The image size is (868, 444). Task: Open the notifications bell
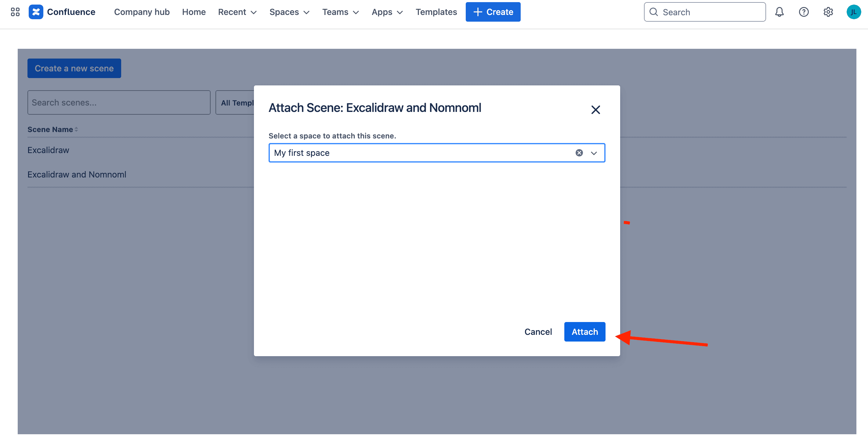[779, 12]
